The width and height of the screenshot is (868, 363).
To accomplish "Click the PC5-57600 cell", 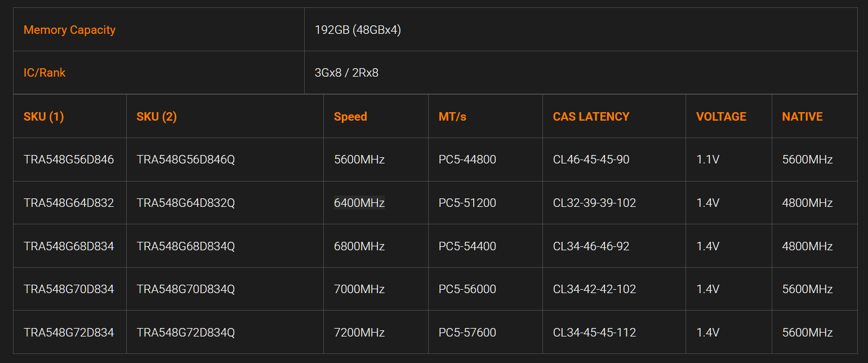I will click(467, 333).
